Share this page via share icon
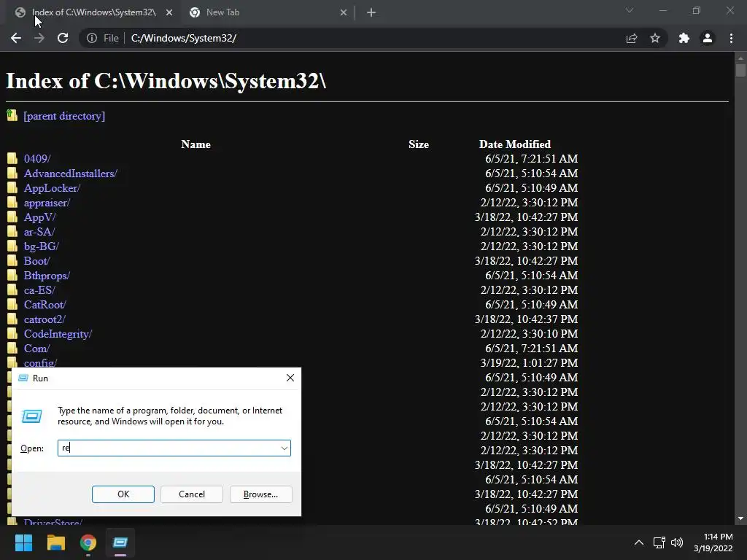The image size is (747, 560). pyautogui.click(x=632, y=38)
